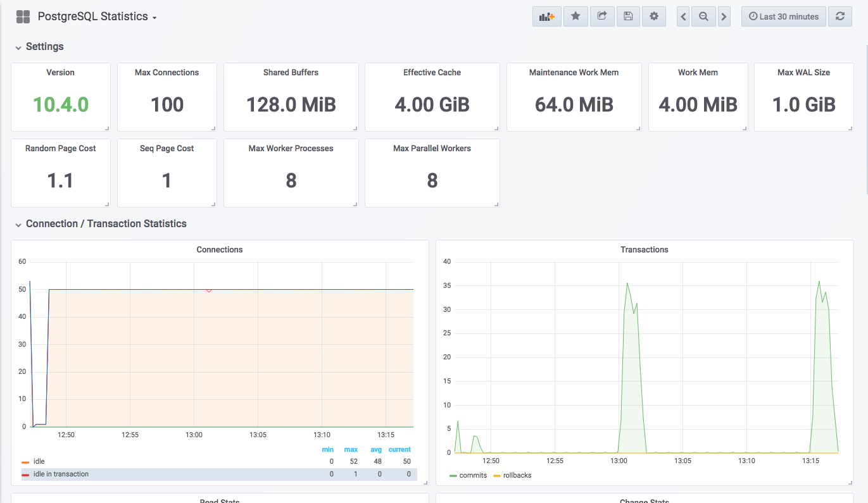The width and height of the screenshot is (868, 503).
Task: Click the orange alert marker on Connections graph
Action: pyautogui.click(x=208, y=291)
